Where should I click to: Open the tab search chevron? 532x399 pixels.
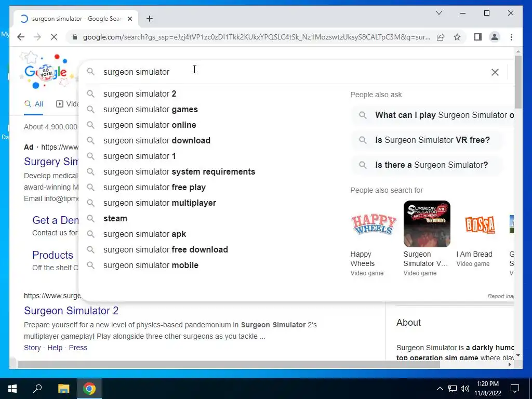tap(438, 13)
